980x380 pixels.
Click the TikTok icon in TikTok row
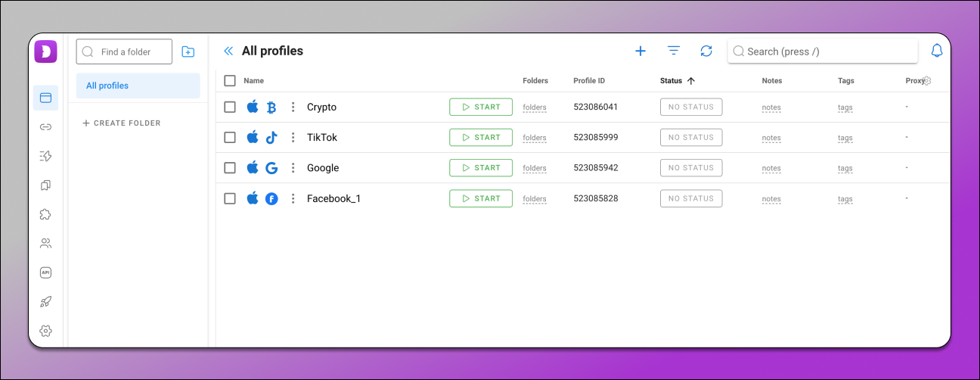click(271, 138)
